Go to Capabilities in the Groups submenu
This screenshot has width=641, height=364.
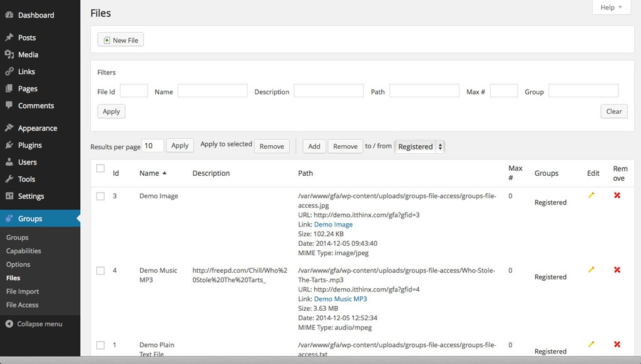24,251
